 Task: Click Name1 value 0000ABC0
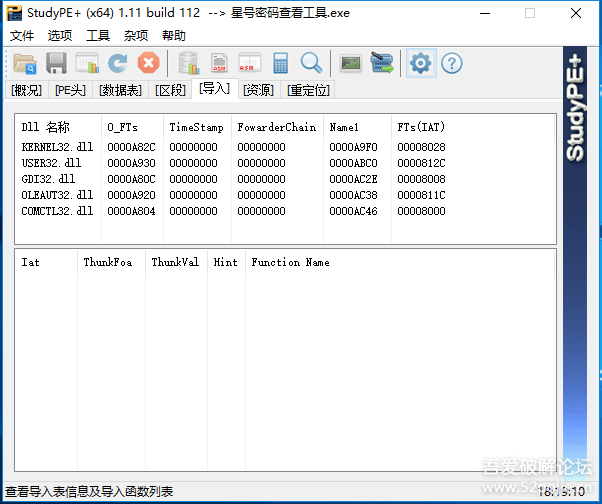(354, 163)
